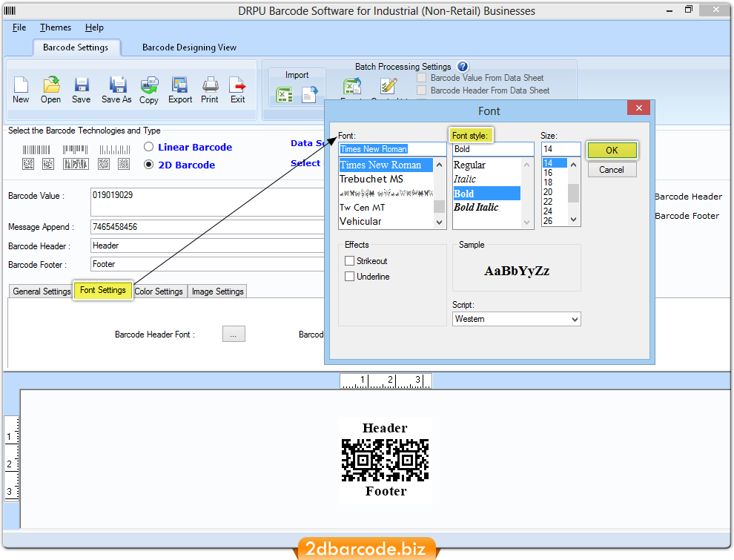The image size is (734, 560).
Task: Choose the Save As icon
Action: tap(117, 85)
